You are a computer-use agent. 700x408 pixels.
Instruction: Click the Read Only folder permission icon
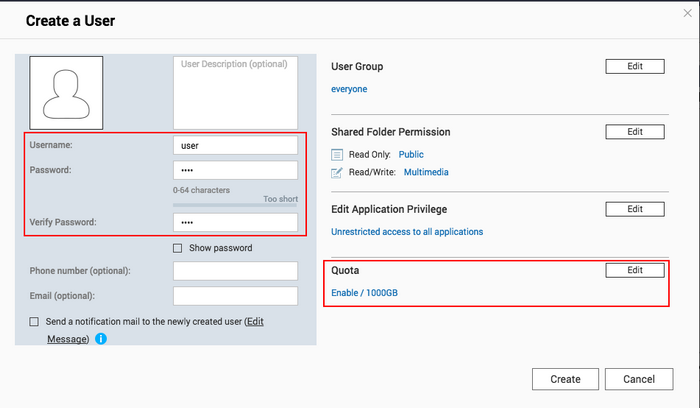coord(337,155)
